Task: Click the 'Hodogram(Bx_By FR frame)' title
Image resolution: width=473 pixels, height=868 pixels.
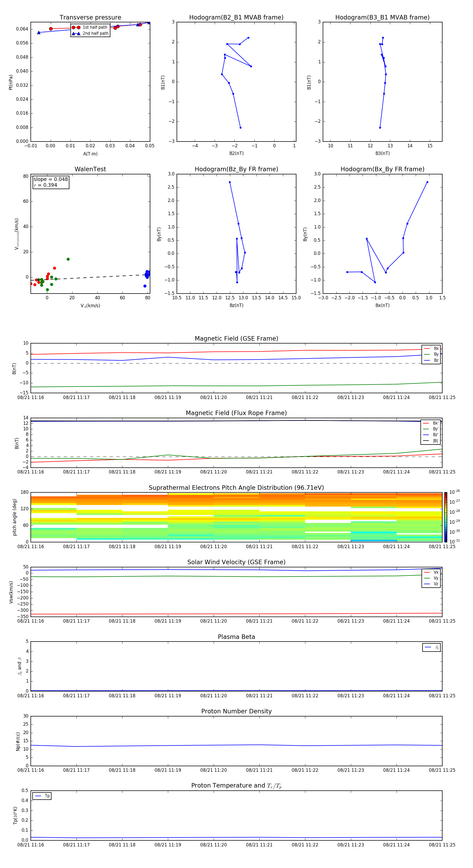Action: click(x=382, y=169)
